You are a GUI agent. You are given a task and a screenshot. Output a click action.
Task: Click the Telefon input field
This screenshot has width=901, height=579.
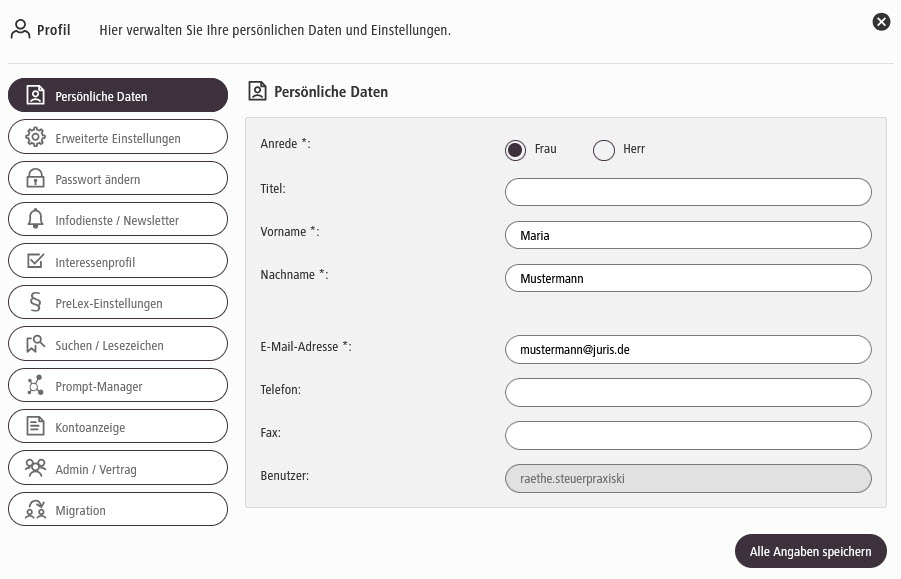688,393
